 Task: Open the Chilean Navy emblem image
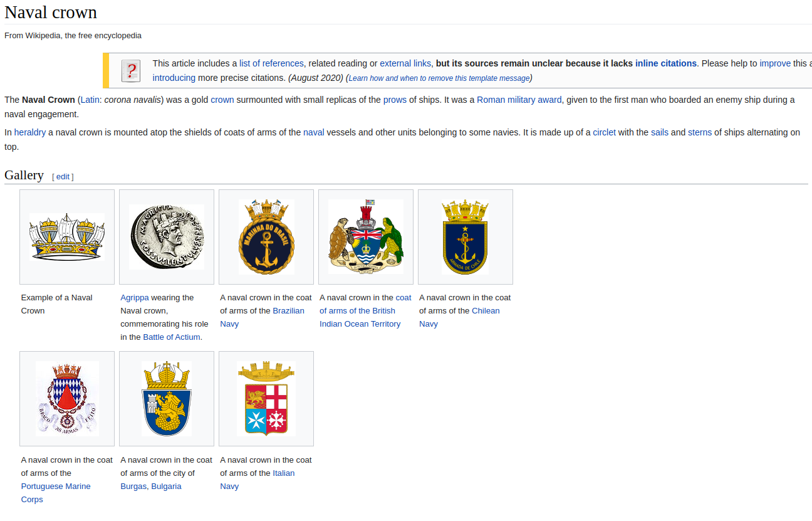tap(465, 237)
